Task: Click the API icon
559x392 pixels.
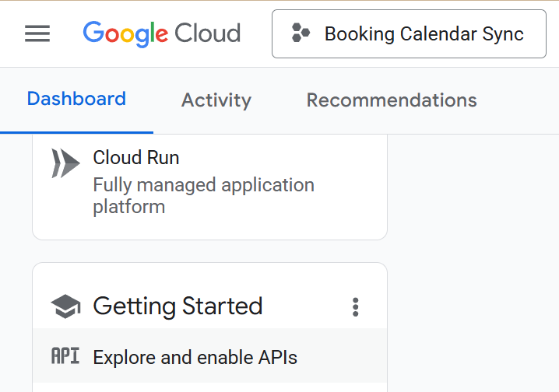Action: [x=65, y=357]
